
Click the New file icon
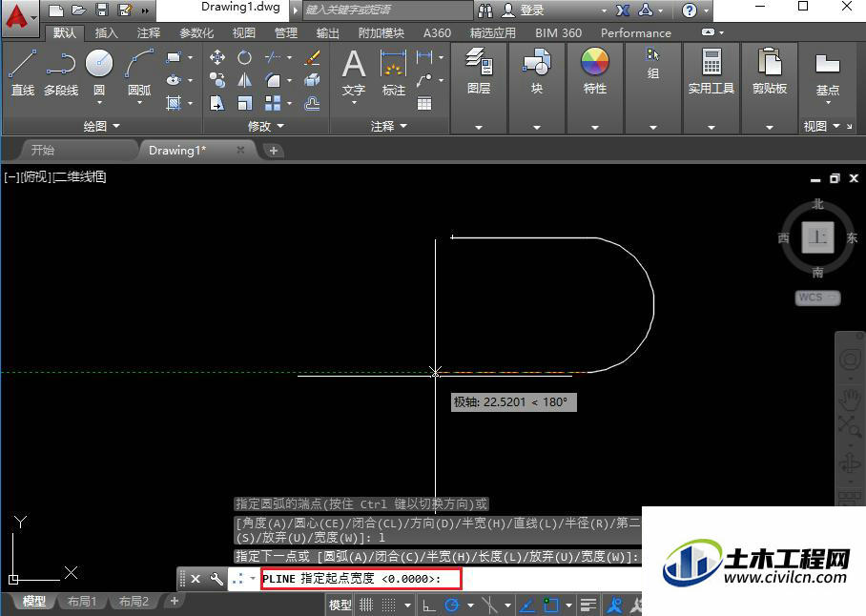pos(55,10)
